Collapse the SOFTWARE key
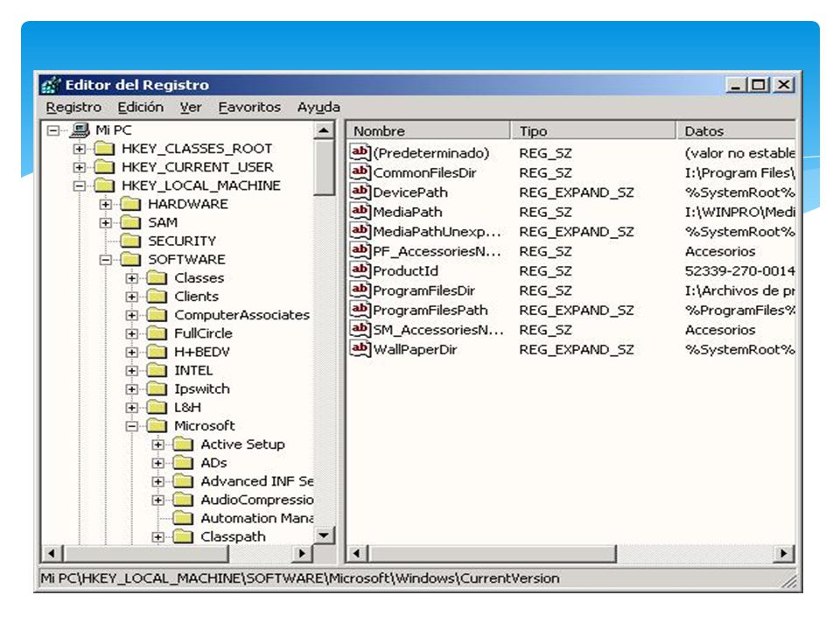840x630 pixels. [x=106, y=260]
